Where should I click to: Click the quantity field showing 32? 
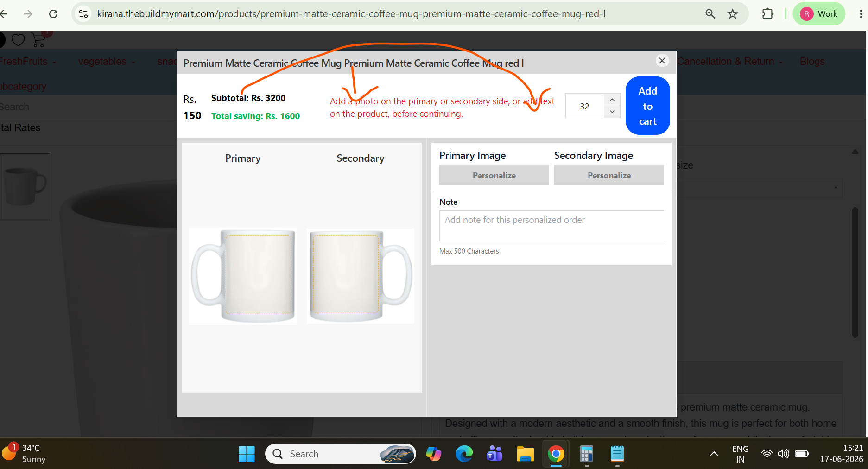(585, 106)
